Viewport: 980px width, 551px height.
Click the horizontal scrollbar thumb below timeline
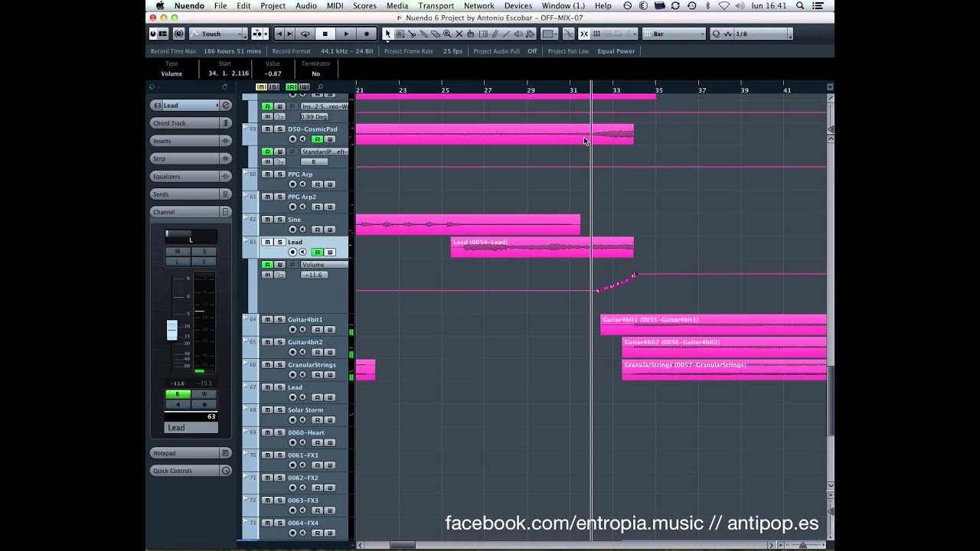(402, 545)
